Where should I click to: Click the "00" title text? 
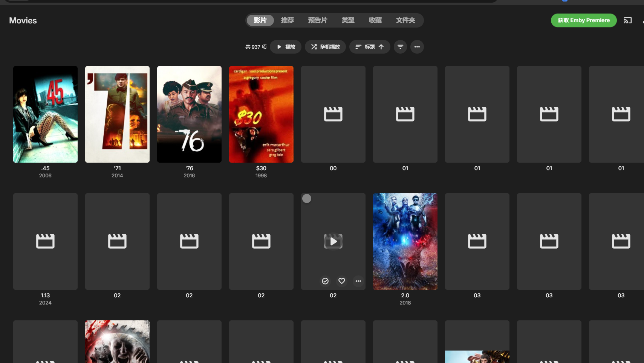click(333, 168)
